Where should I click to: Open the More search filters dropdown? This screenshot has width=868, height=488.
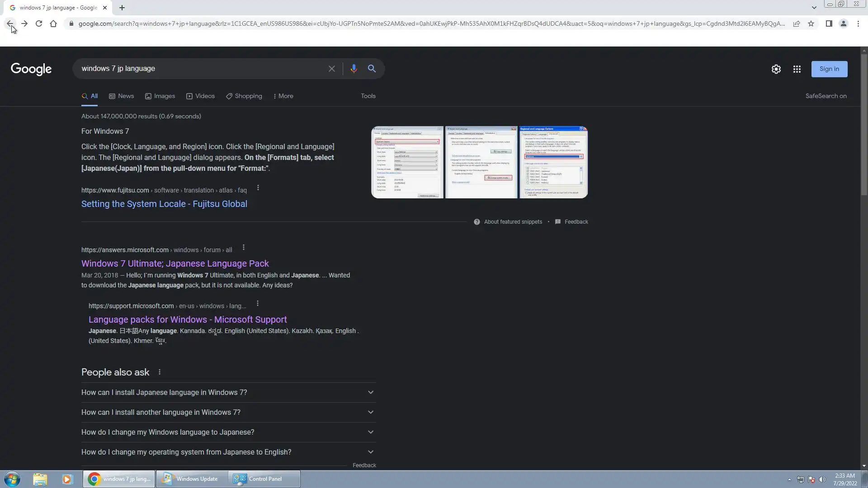283,96
